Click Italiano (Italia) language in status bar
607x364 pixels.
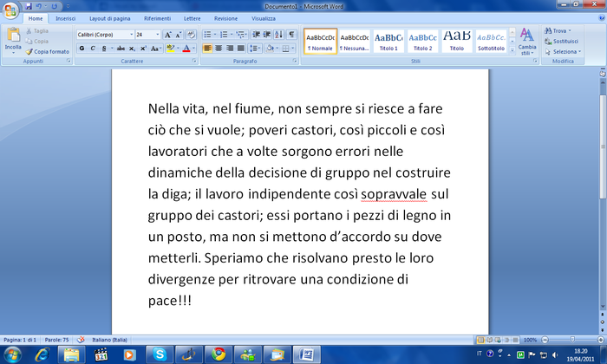click(109, 340)
